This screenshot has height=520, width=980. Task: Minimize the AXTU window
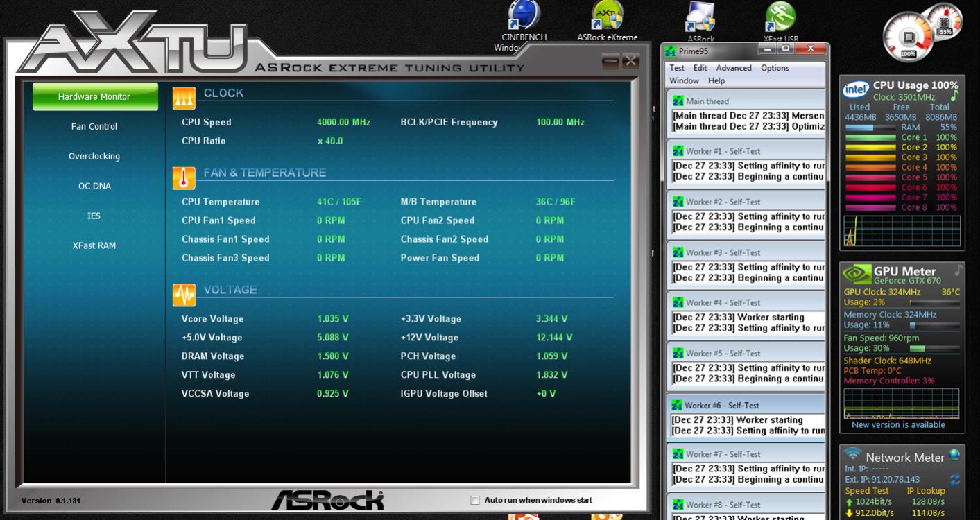pos(610,61)
